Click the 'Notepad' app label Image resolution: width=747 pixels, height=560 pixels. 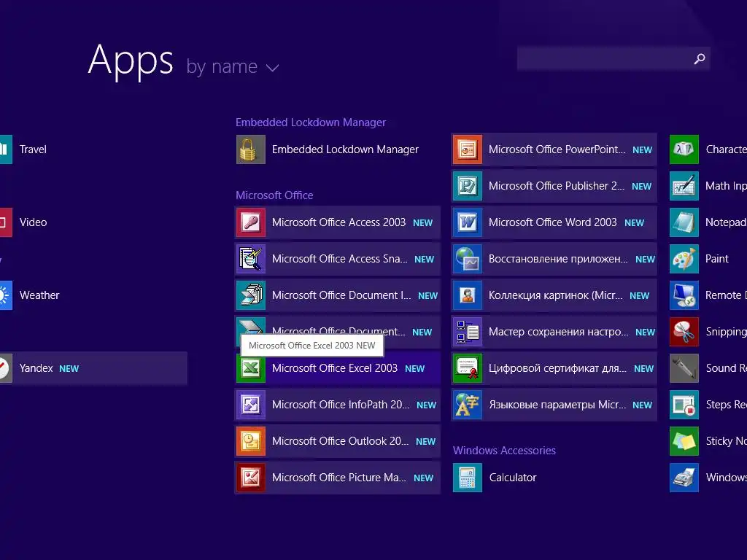tap(726, 222)
